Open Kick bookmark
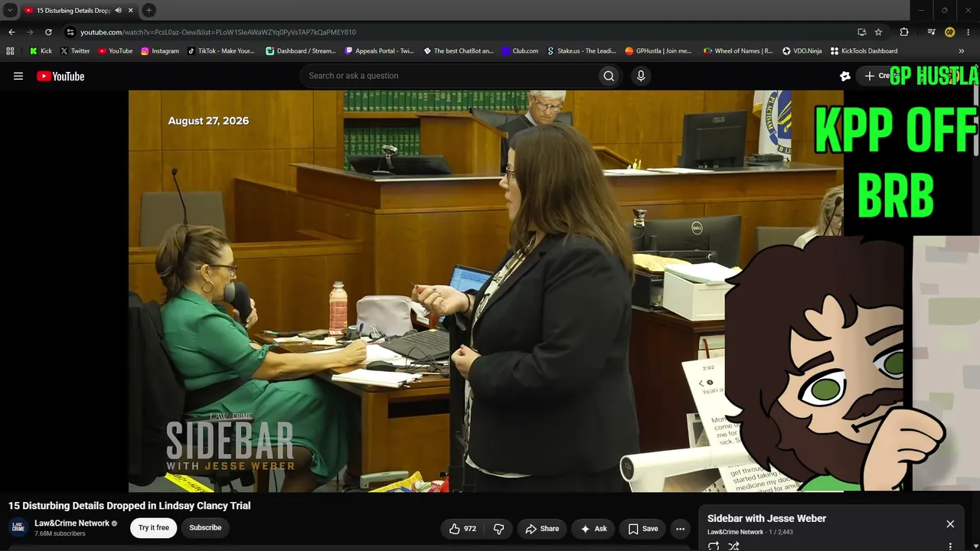Viewport: 980px width, 551px height. [x=41, y=51]
